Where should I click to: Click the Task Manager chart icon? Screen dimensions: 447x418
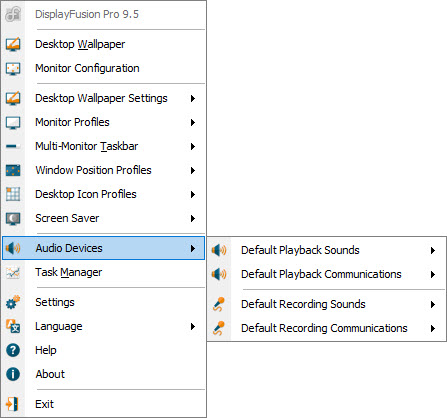coord(13,272)
